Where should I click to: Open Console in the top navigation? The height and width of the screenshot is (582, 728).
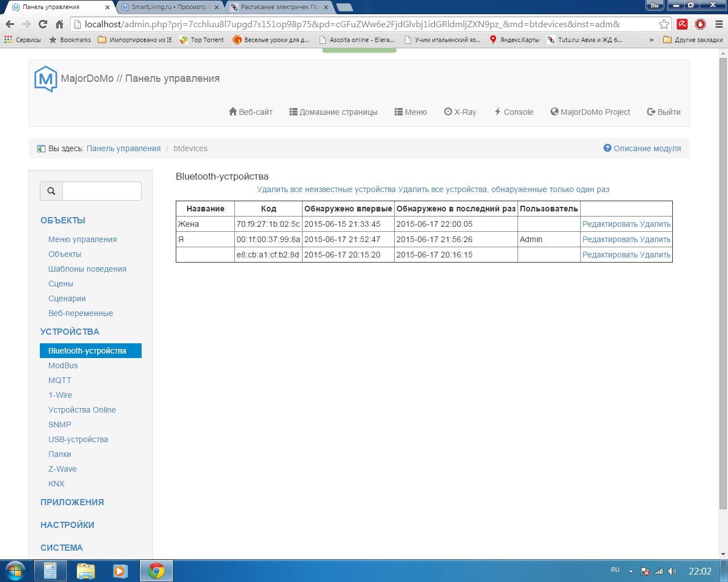pos(514,112)
